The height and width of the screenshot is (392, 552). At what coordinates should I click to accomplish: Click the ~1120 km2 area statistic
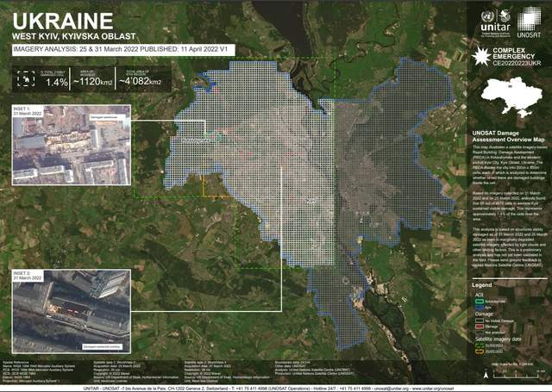93,83
